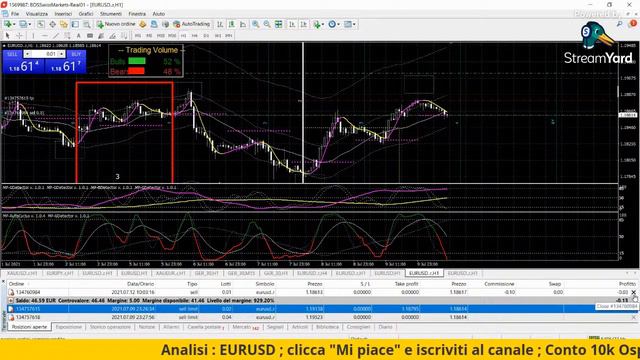Select the trendline tool
Screen dimensions: 640x360
coord(56,36)
